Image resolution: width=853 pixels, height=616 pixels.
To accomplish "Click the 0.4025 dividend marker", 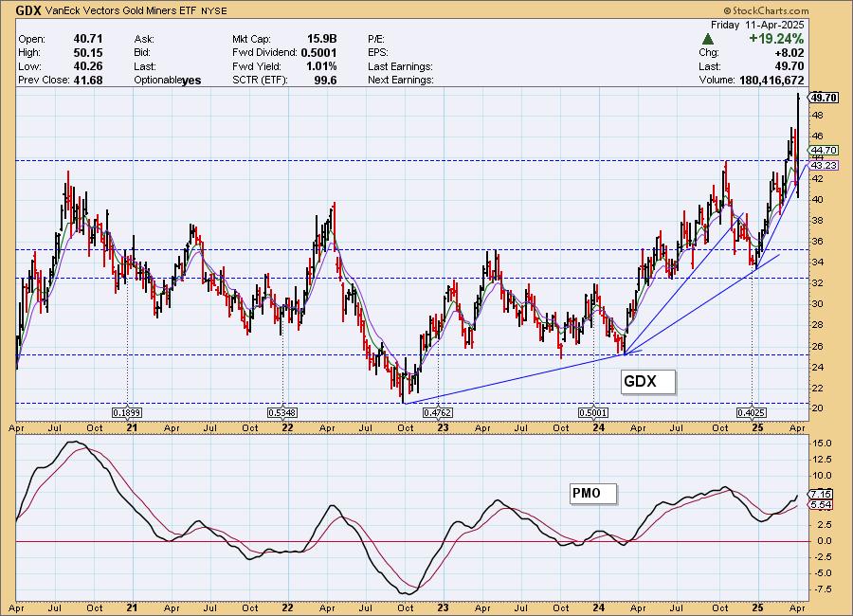I will click(x=752, y=413).
